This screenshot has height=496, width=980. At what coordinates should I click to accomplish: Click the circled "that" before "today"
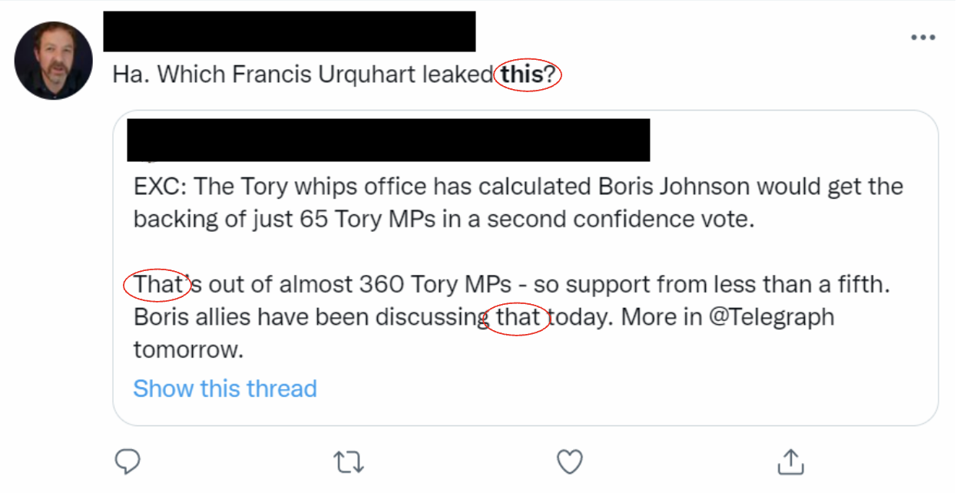(518, 317)
